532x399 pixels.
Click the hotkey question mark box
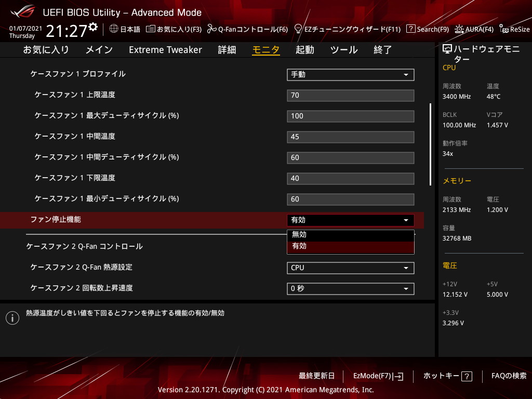467,376
